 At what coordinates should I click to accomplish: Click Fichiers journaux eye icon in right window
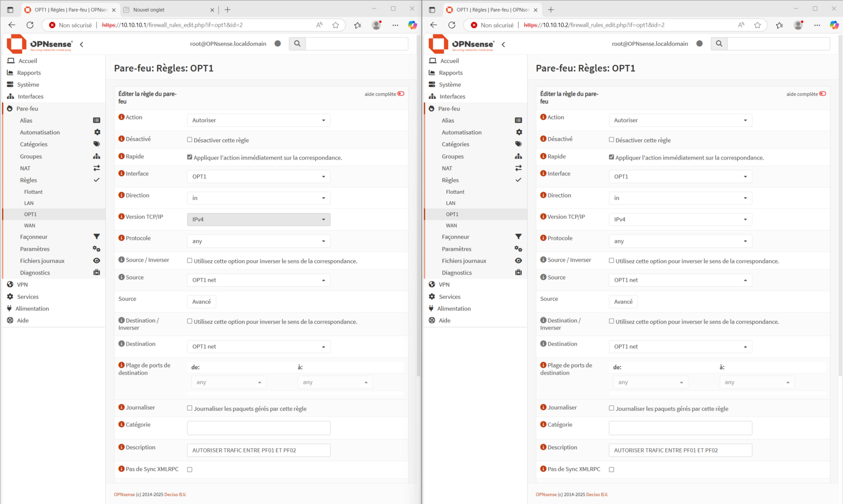click(x=518, y=261)
